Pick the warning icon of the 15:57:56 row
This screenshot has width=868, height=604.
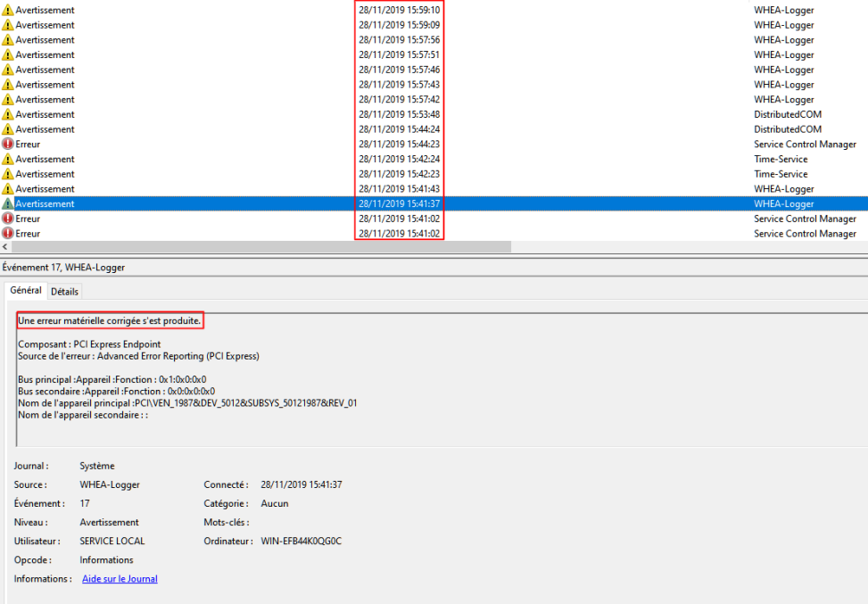coord(8,40)
